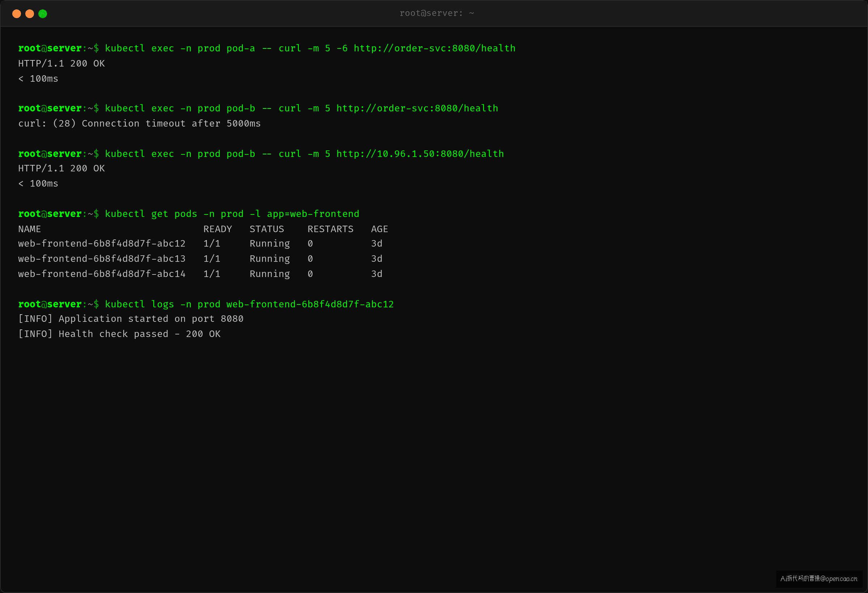Click the pod-b order-svc health URL
Screen dimensions: 868x593
coord(417,109)
